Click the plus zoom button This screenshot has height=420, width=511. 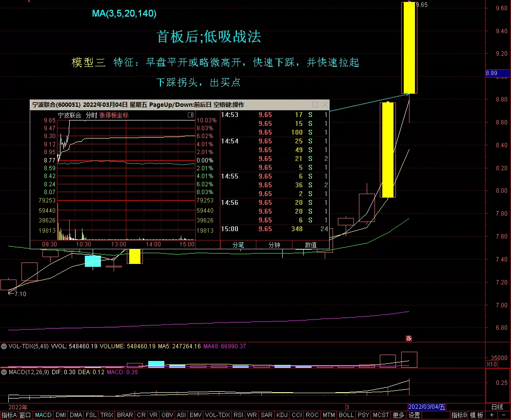coord(492,415)
